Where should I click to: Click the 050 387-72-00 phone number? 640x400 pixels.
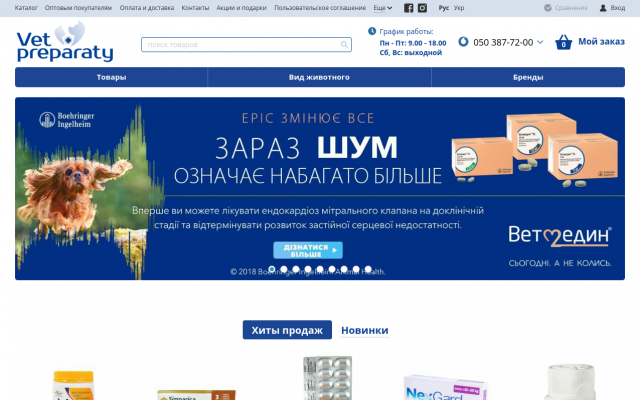coord(503,42)
